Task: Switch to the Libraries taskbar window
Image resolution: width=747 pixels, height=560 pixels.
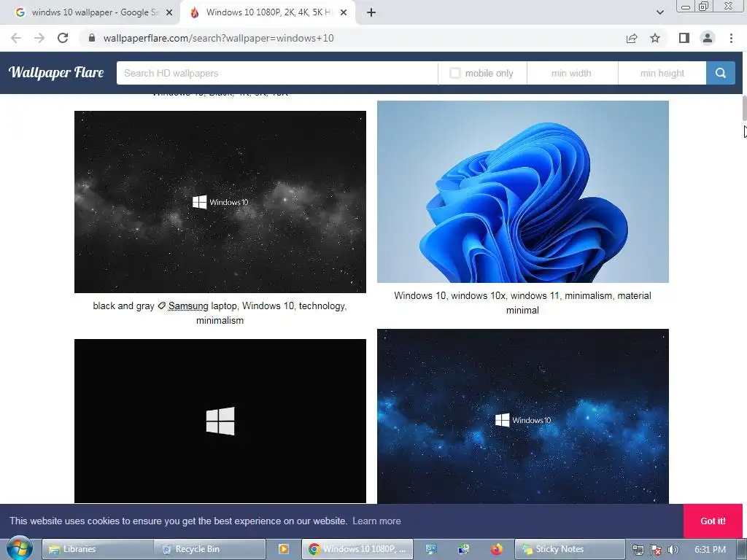Action: [97, 549]
